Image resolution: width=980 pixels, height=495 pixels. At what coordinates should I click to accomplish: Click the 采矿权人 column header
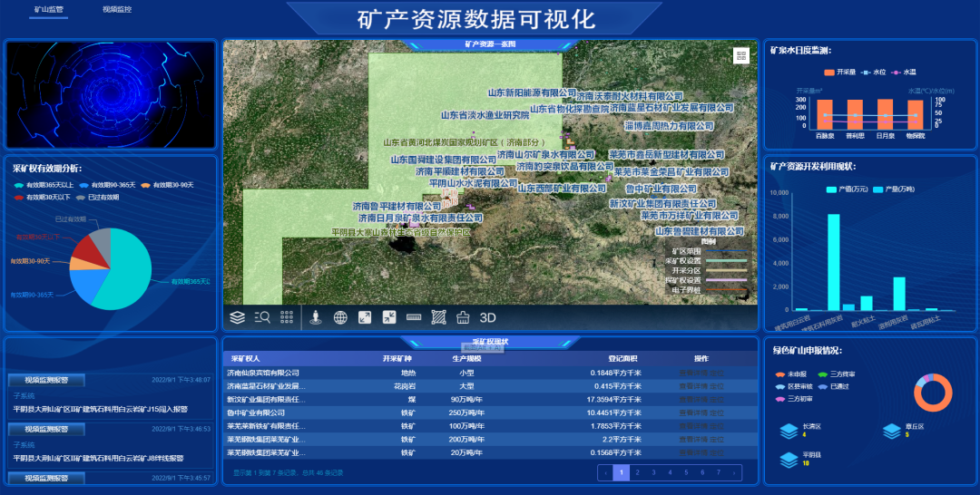pyautogui.click(x=245, y=359)
